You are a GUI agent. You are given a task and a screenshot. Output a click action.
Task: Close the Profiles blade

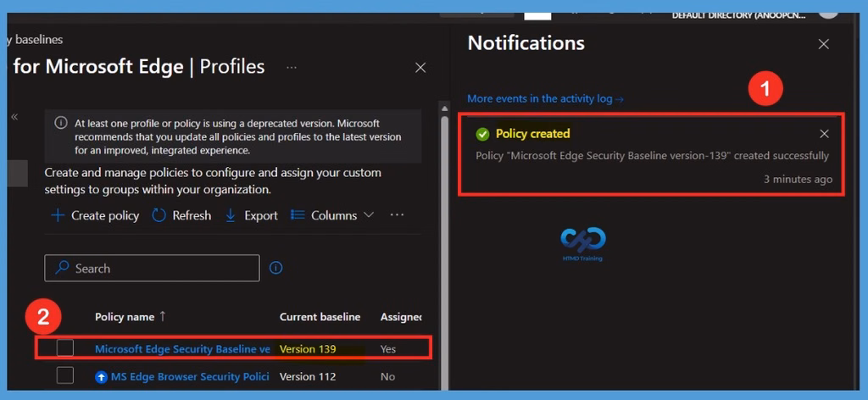(x=420, y=68)
